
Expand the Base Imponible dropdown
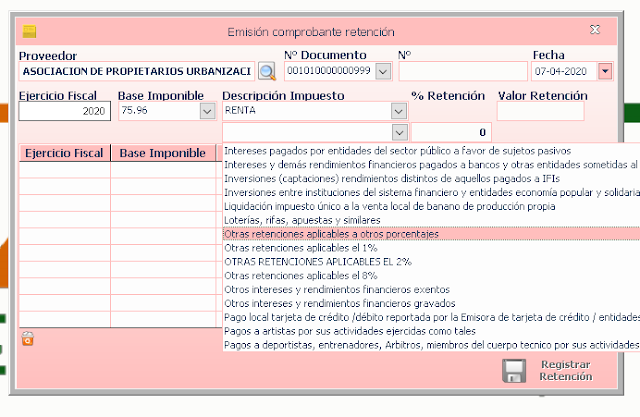pyautogui.click(x=207, y=111)
